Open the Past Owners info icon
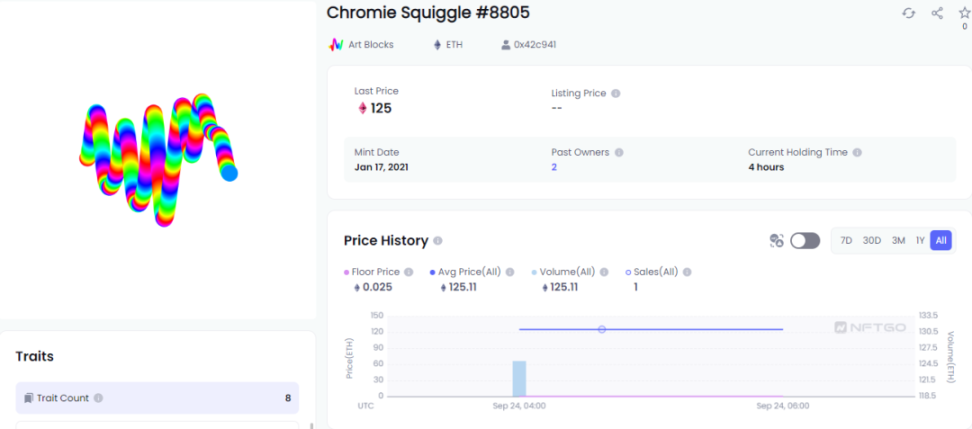This screenshot has width=972, height=429. pos(619,152)
